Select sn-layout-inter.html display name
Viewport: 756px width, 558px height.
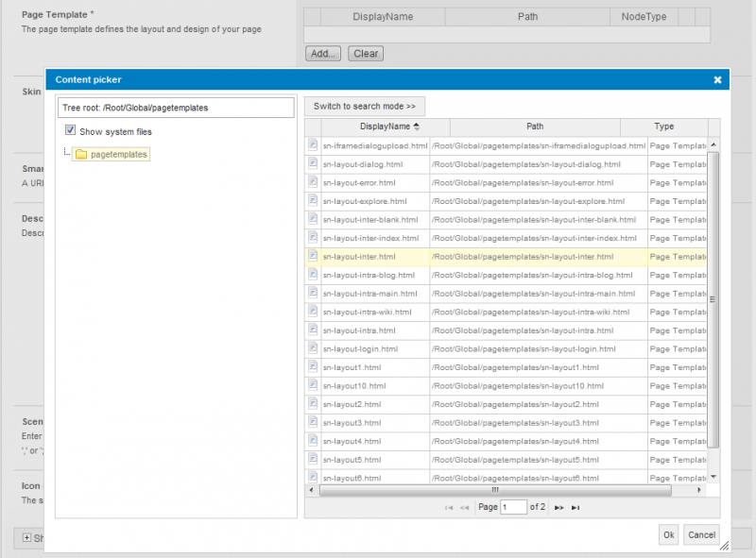click(359, 257)
